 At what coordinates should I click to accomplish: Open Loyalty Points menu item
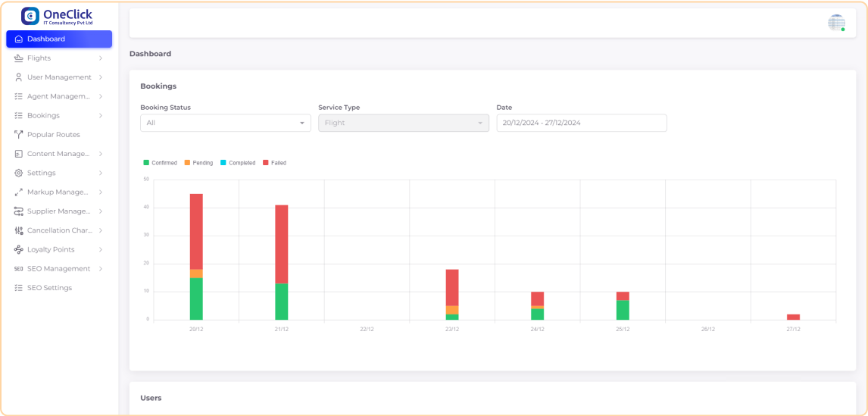pyautogui.click(x=59, y=250)
